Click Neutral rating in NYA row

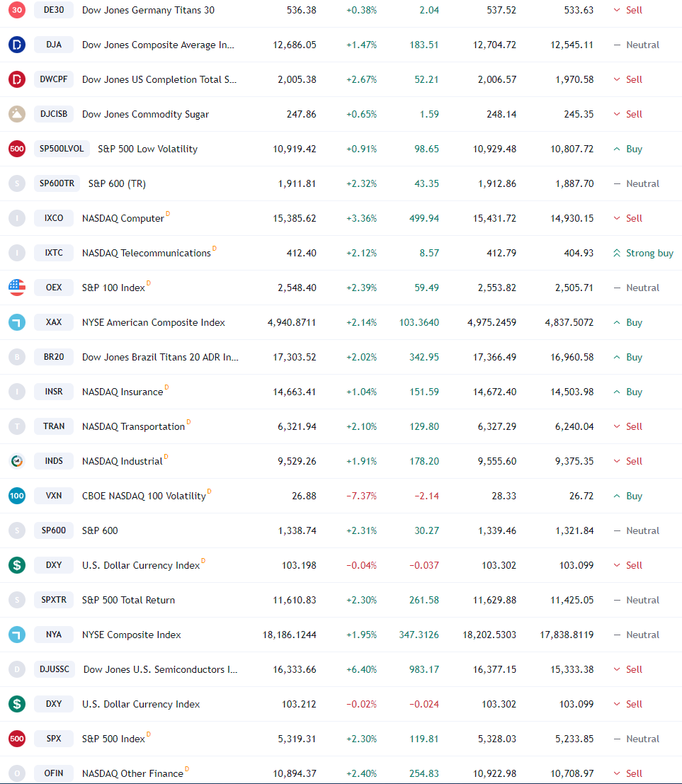click(x=637, y=635)
